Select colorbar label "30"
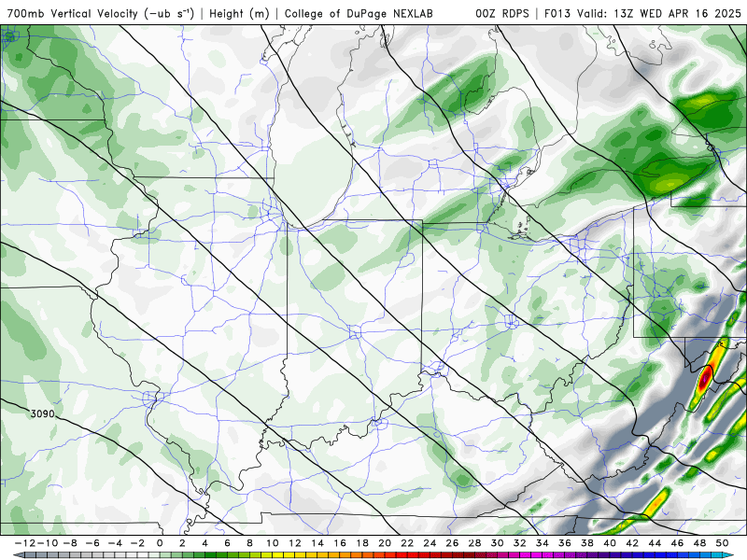This screenshot has width=747, height=560. 497,543
